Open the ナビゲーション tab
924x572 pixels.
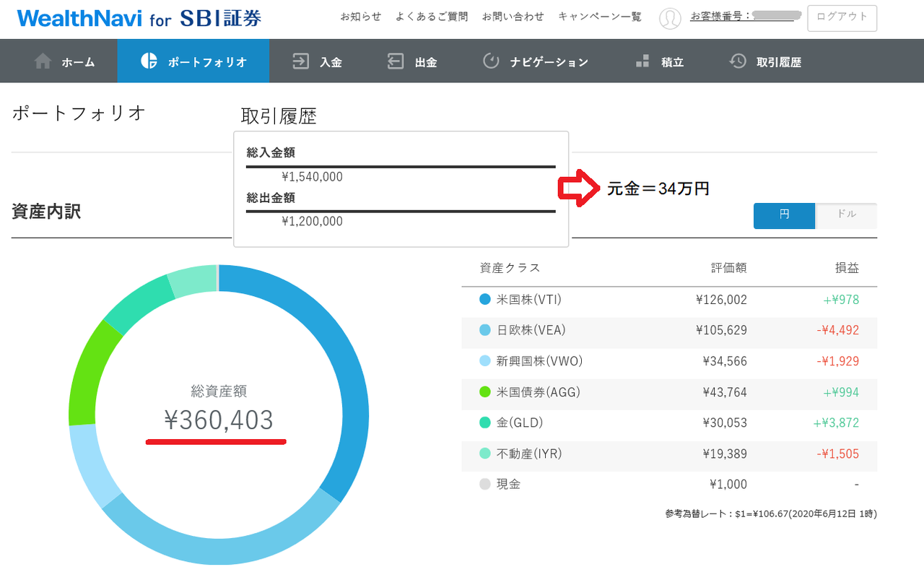point(536,61)
